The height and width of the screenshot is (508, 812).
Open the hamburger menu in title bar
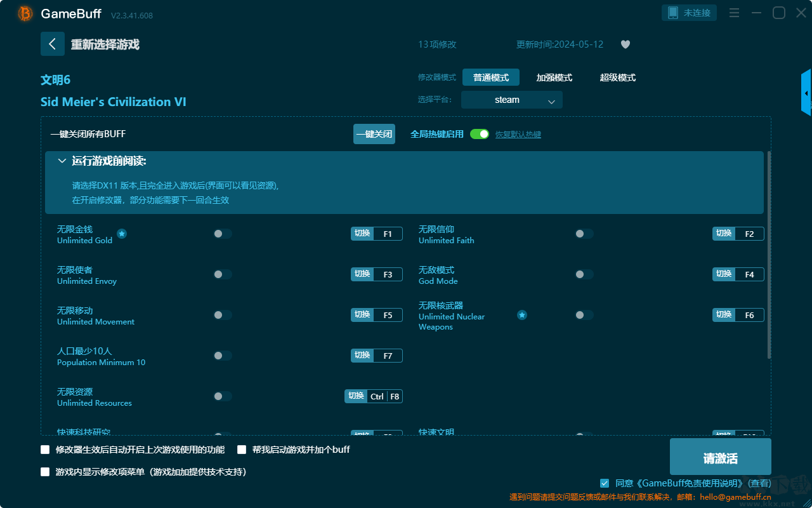pyautogui.click(x=734, y=13)
